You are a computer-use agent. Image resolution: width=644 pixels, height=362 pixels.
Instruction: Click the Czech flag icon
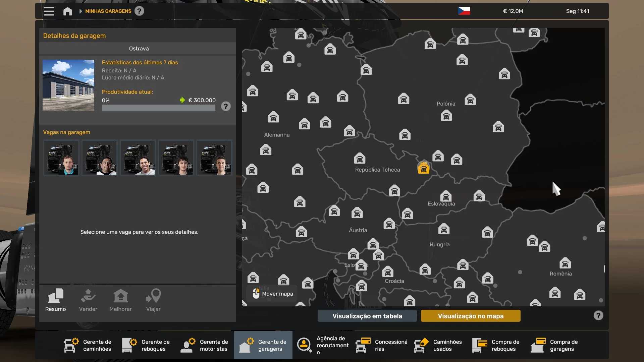point(464,11)
